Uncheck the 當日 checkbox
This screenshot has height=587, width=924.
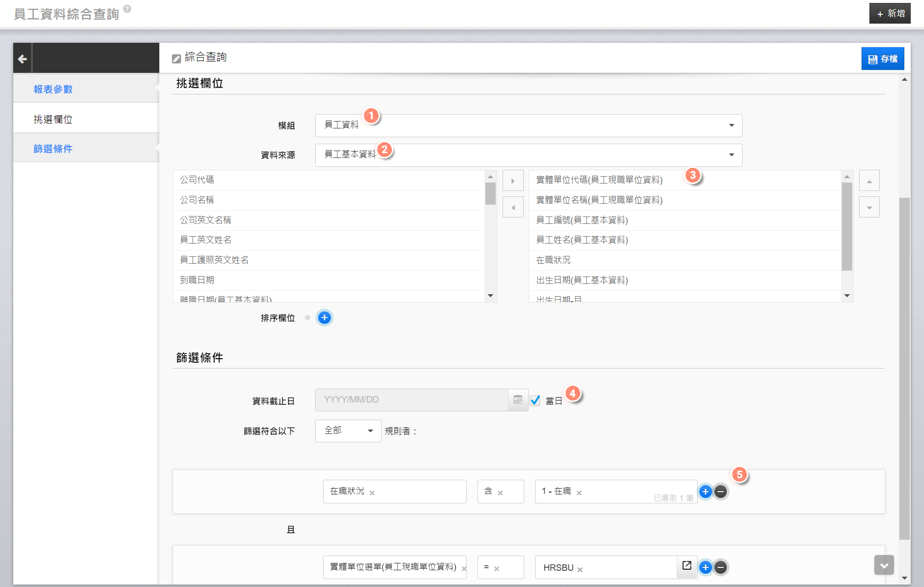coord(536,401)
